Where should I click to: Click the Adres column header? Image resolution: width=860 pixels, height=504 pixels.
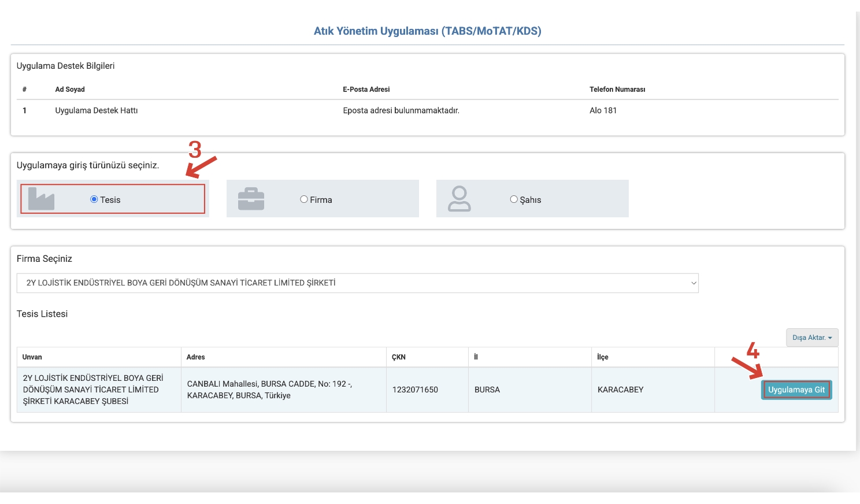pyautogui.click(x=196, y=357)
